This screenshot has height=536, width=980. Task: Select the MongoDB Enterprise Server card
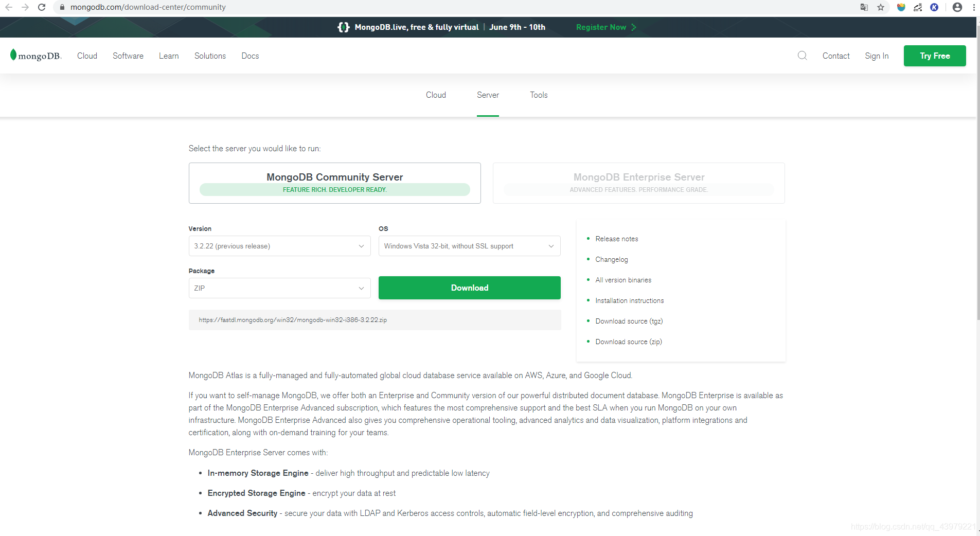pos(638,183)
